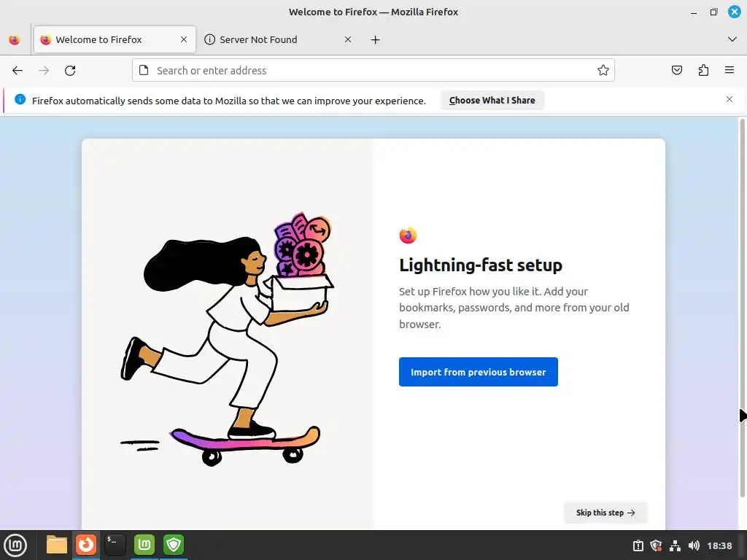Open a new tab with the plus button
Image resolution: width=747 pixels, height=560 pixels.
pyautogui.click(x=376, y=40)
